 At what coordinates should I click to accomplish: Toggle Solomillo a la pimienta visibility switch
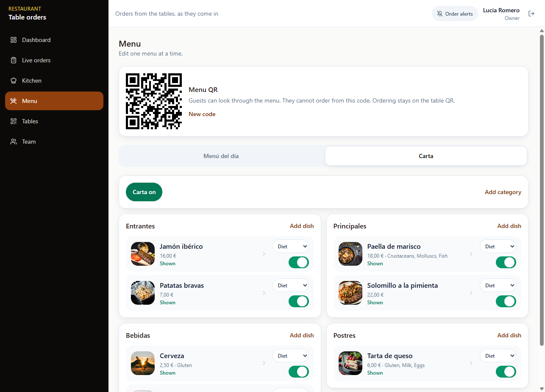(x=506, y=301)
